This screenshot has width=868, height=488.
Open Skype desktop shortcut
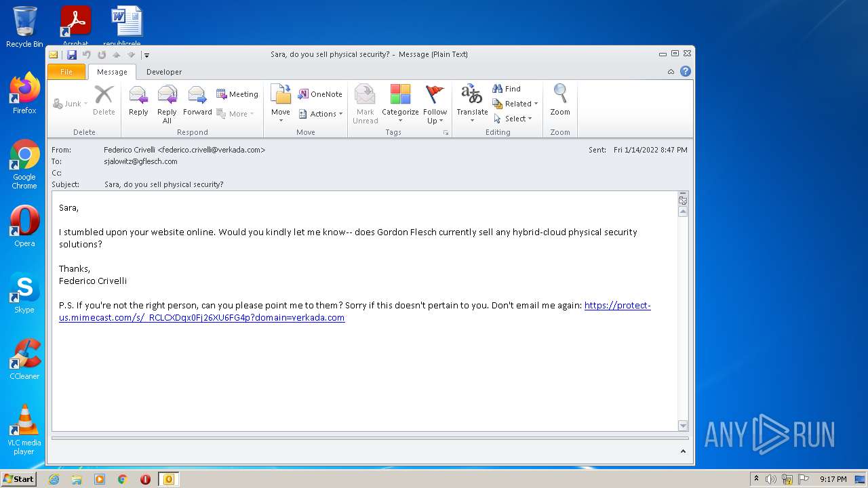coord(24,293)
